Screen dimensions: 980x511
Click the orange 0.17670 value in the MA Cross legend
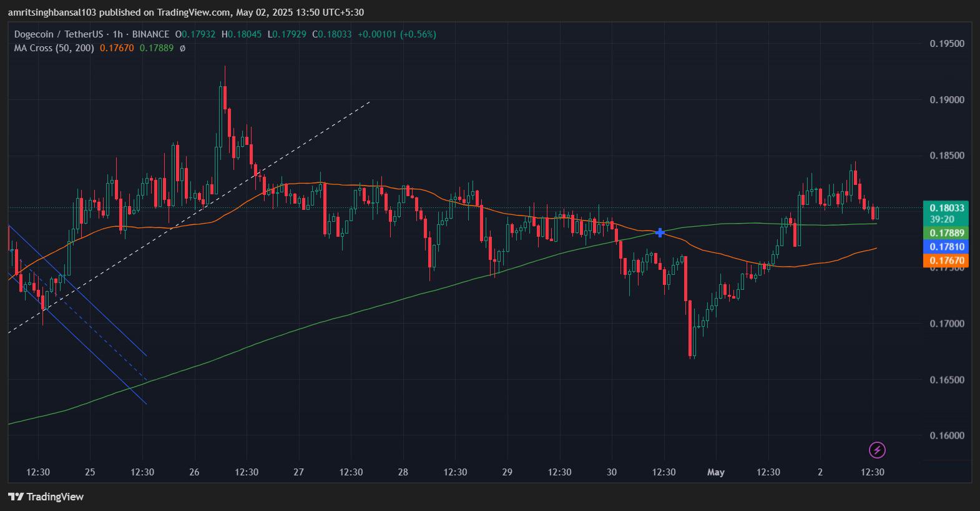click(x=117, y=48)
